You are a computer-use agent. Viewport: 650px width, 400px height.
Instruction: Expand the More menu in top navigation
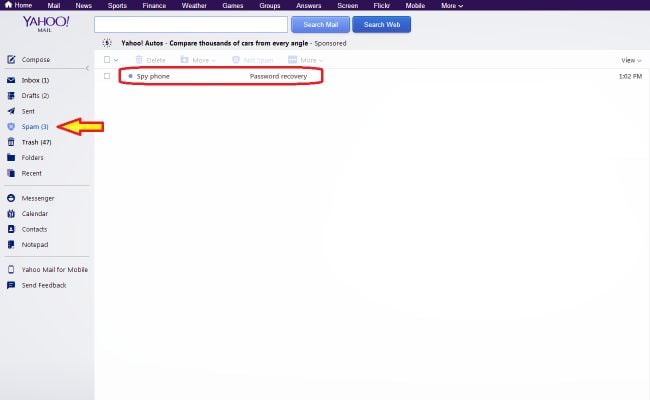click(452, 5)
